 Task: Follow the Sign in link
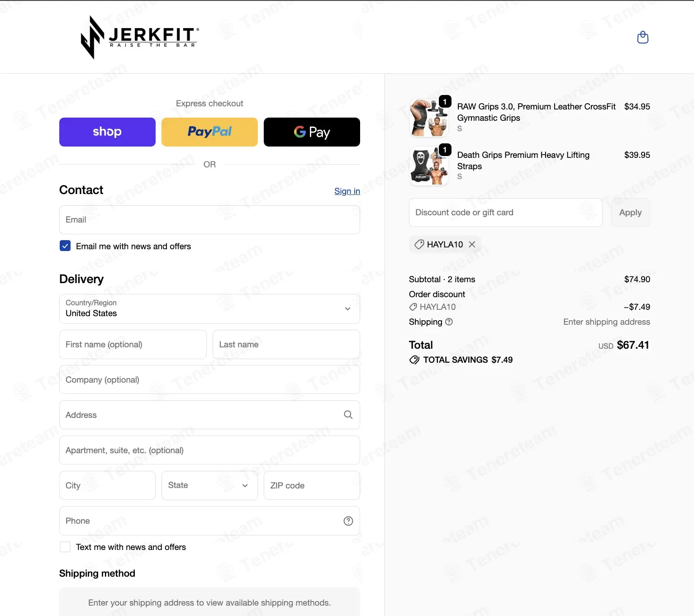click(347, 191)
